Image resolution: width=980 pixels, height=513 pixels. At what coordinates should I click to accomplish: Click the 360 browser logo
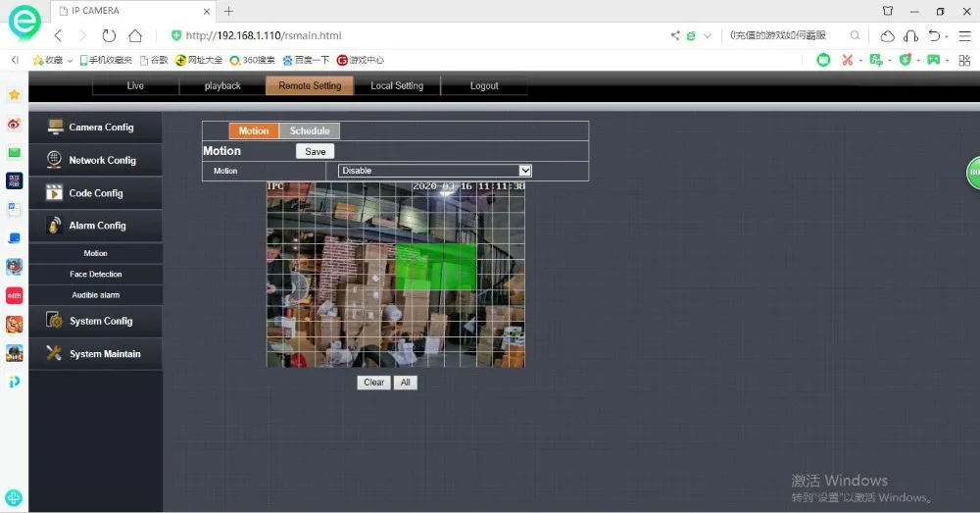coord(24,22)
